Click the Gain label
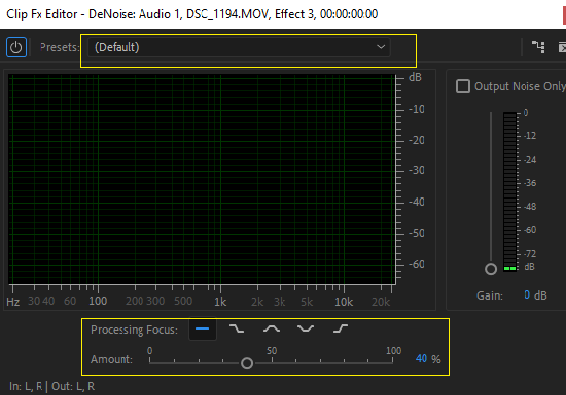Viewport: 566px width, 395px height. (x=489, y=296)
